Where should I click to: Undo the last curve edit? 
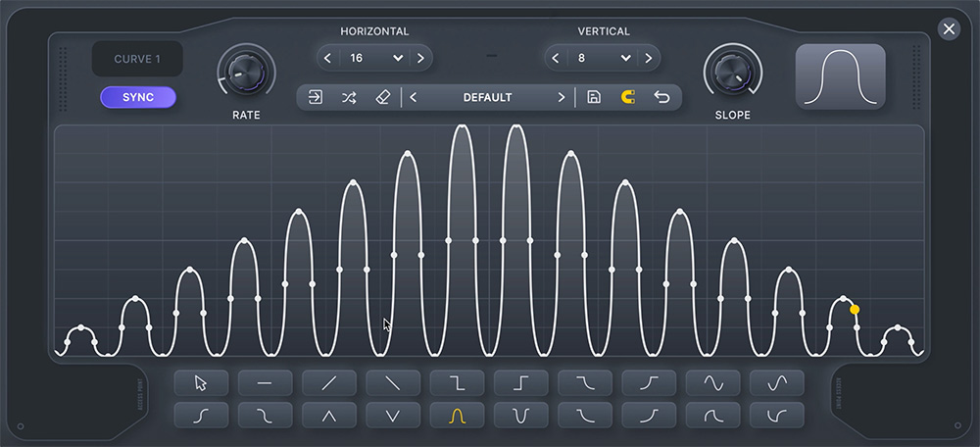click(661, 97)
